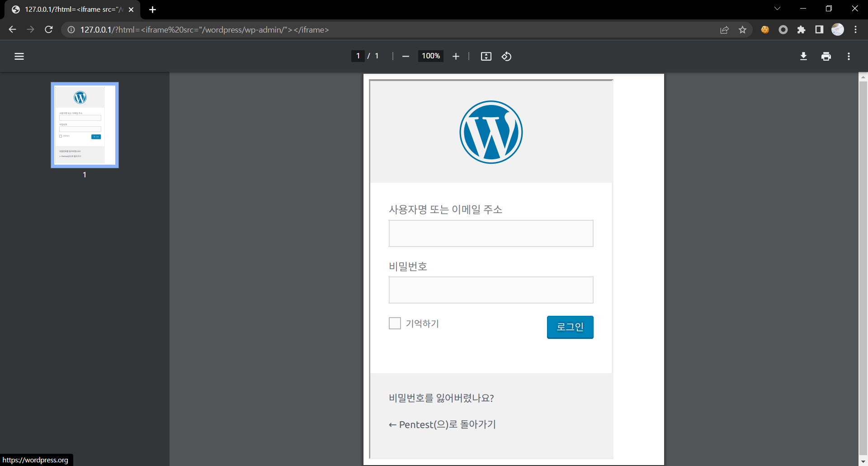Click the 100% zoom level field
Screen dimensions: 868x466
431,56
